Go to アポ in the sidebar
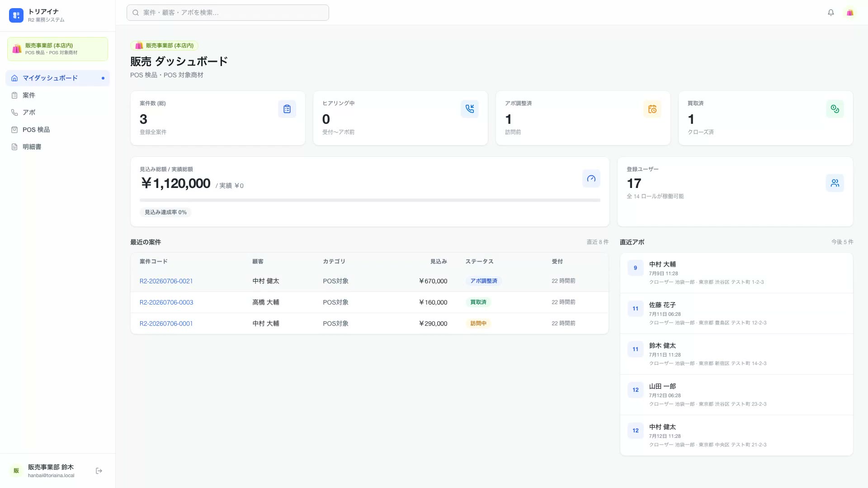868x488 pixels. tap(57, 113)
